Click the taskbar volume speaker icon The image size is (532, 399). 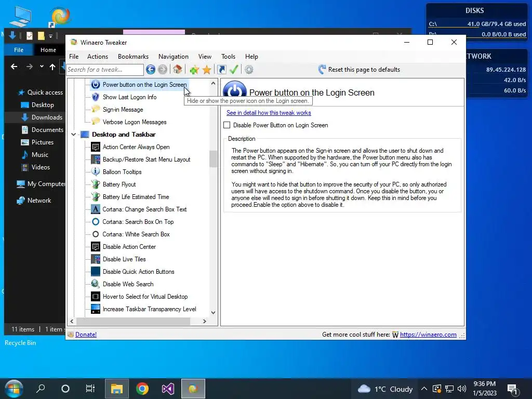click(x=462, y=389)
